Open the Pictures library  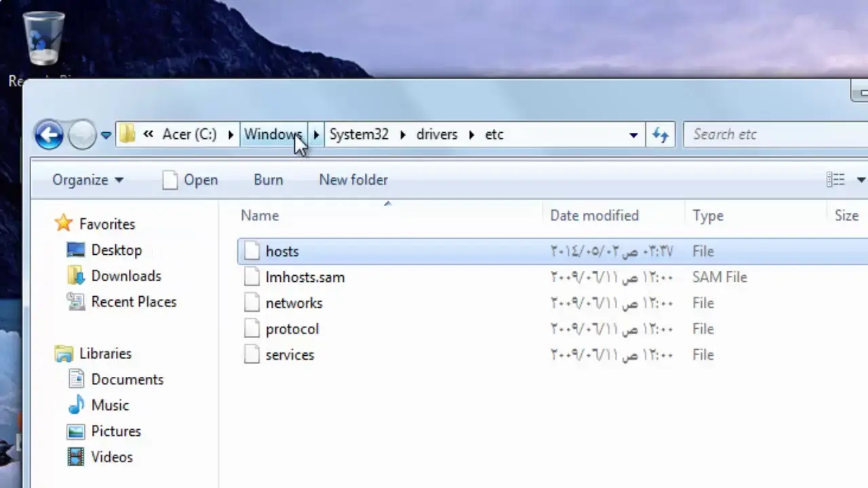click(x=116, y=431)
